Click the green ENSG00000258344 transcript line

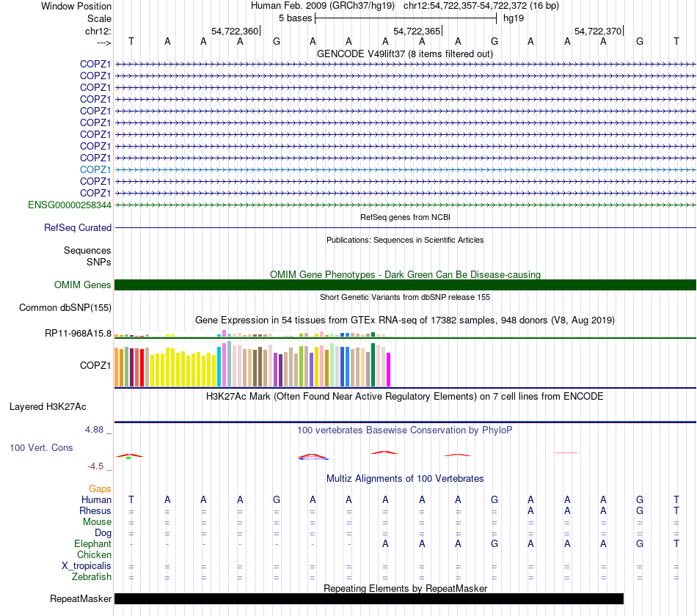click(x=405, y=205)
